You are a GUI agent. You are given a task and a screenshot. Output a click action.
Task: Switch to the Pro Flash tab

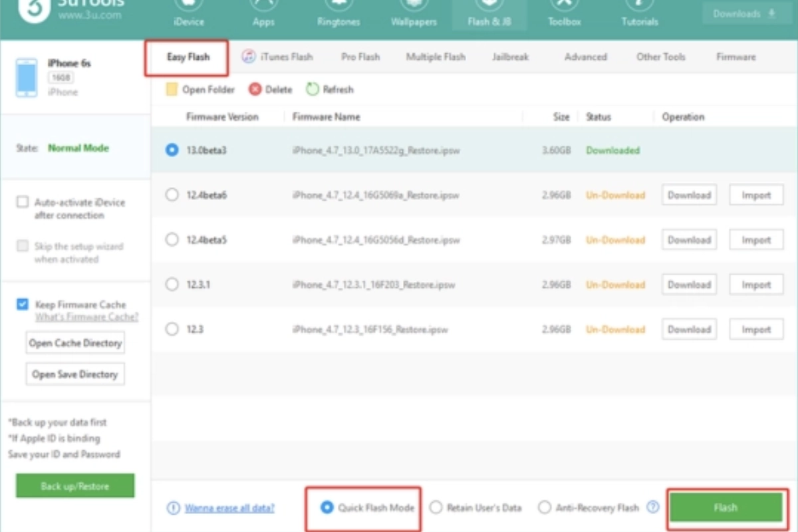pos(360,57)
